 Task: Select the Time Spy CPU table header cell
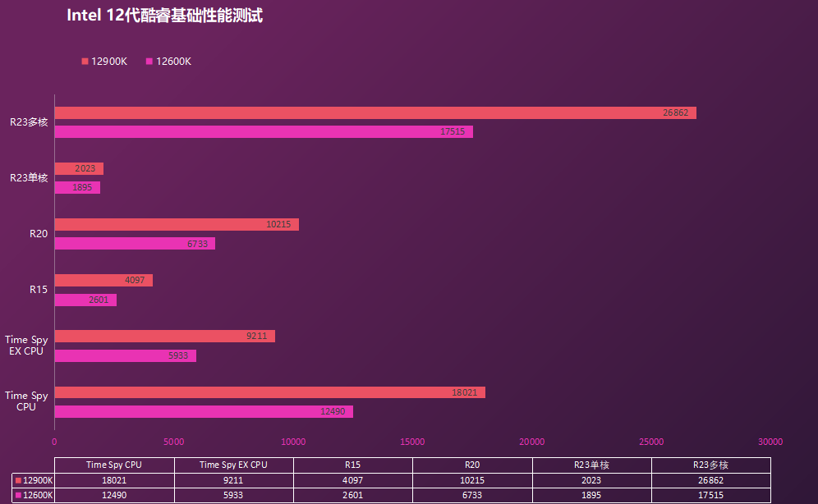coord(114,465)
